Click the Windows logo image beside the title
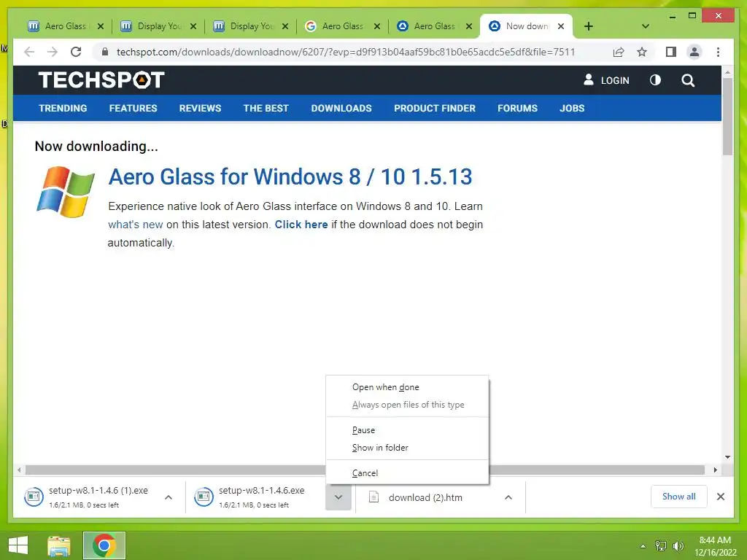Image resolution: width=747 pixels, height=560 pixels. click(66, 192)
